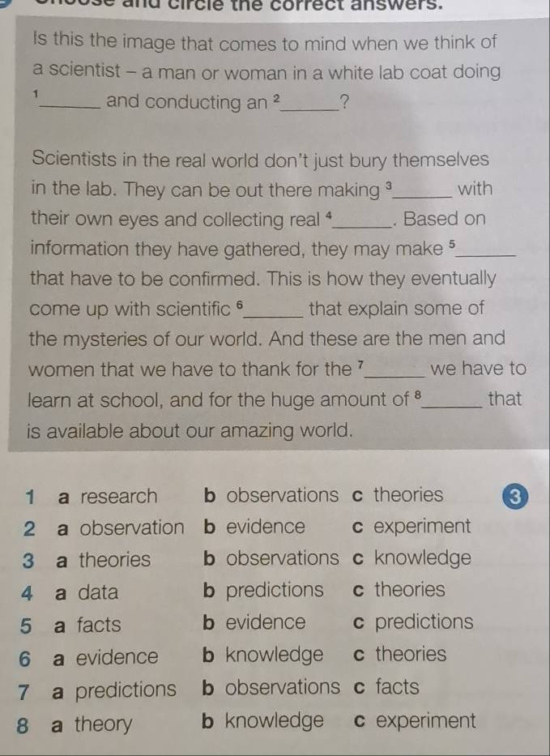This screenshot has width=550, height=756.
Task: Click blank 3 after the word making
Action: click(423, 191)
